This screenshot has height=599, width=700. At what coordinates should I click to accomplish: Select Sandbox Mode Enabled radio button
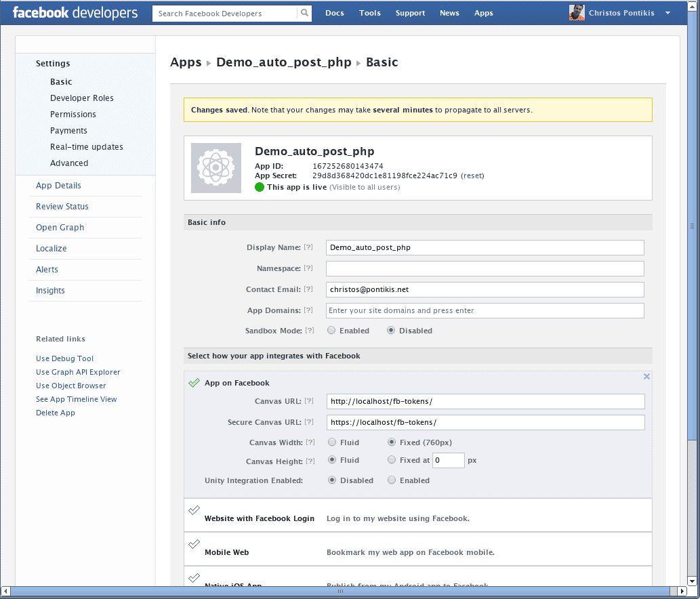(x=331, y=330)
